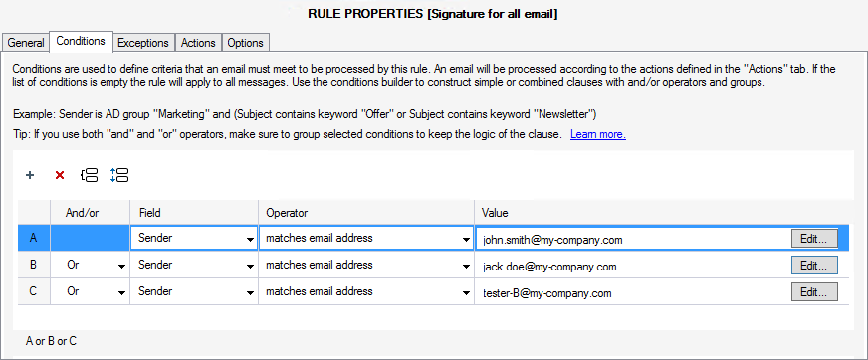The width and height of the screenshot is (868, 360).
Task: Click Edit button for john.smith address
Action: [814, 239]
